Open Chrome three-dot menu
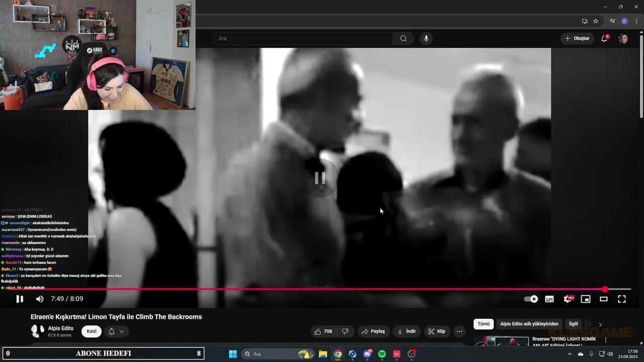The width and height of the screenshot is (644, 362). point(636,21)
